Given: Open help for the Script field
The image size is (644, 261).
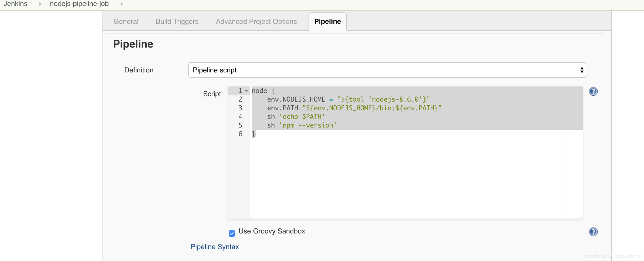Looking at the screenshot, I should coord(593,91).
